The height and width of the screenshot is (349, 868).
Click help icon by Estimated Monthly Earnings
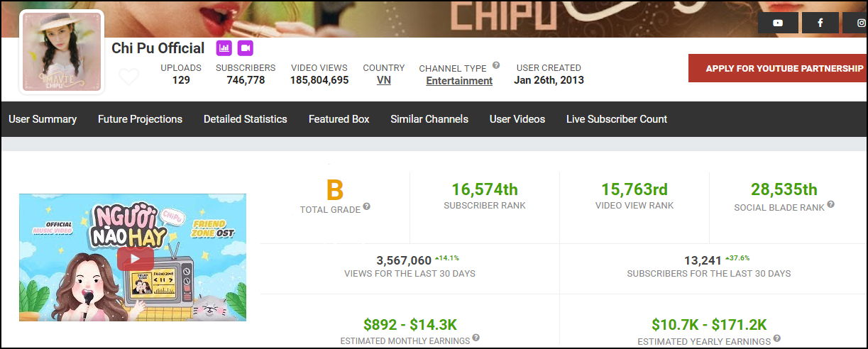point(476,338)
